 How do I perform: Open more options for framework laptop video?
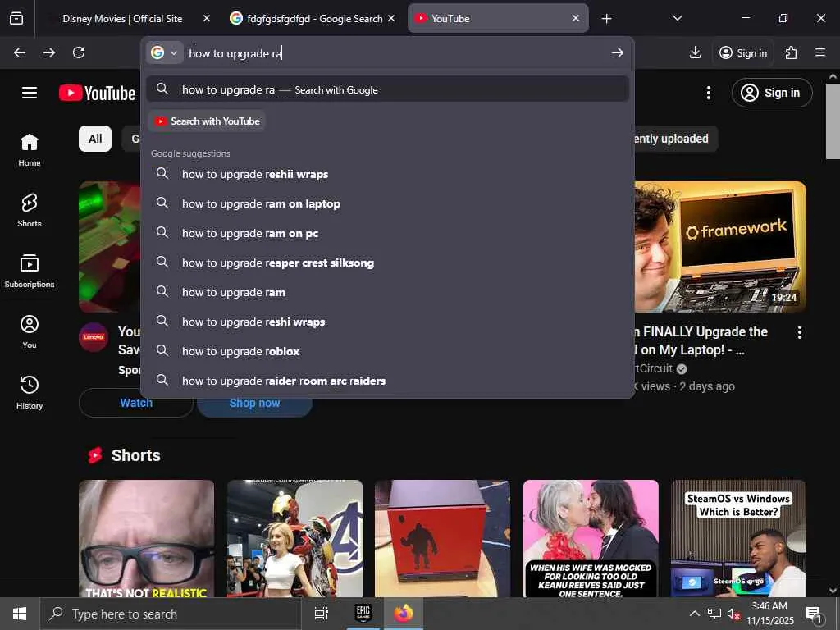[799, 332]
